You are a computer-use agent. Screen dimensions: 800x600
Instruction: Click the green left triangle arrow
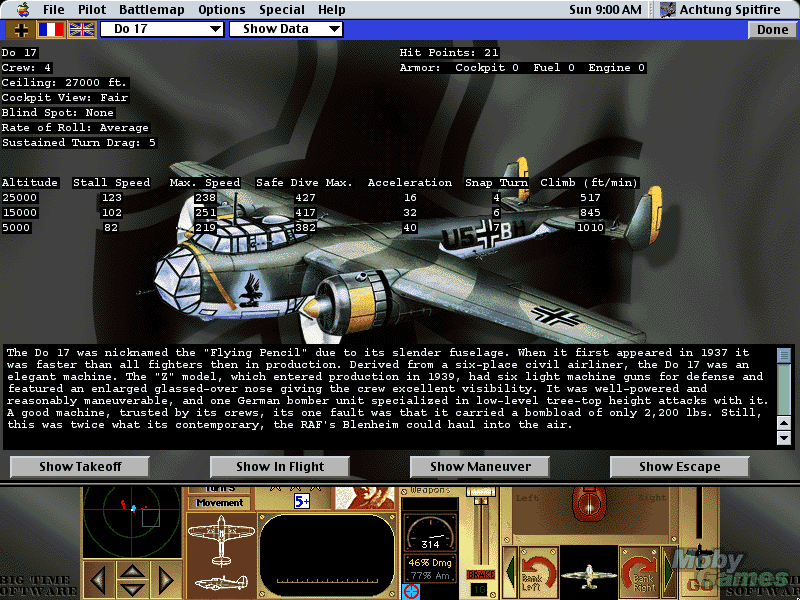pyautogui.click(x=510, y=571)
